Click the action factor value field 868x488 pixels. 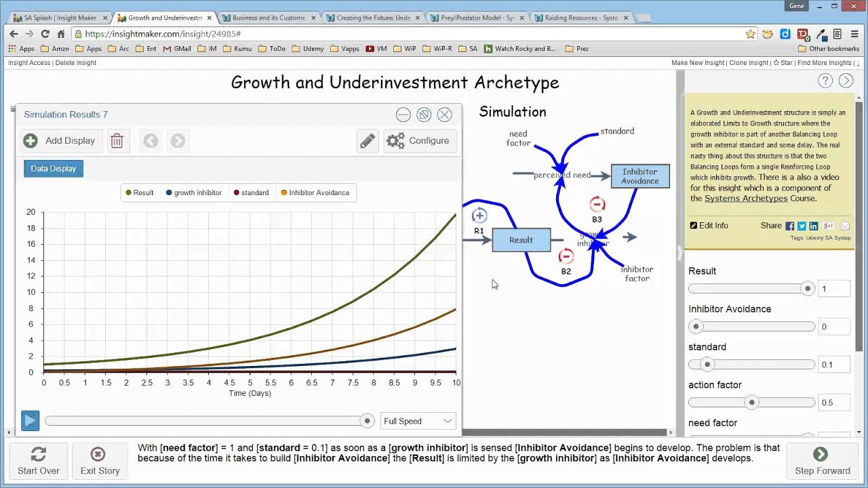(833, 403)
